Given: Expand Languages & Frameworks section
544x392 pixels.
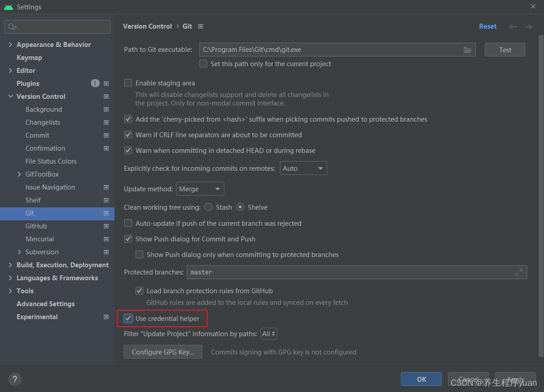Looking at the screenshot, I should tap(11, 278).
